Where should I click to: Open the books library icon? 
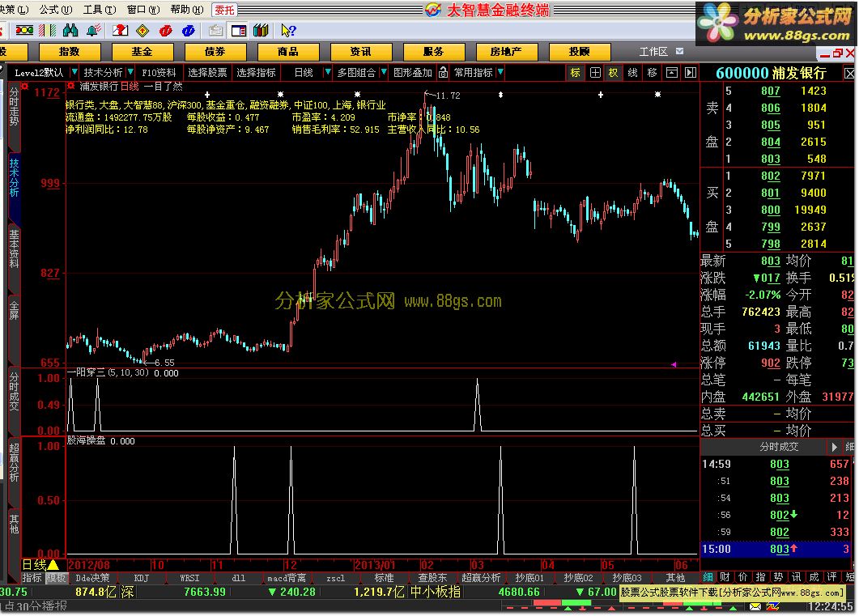pos(261,31)
